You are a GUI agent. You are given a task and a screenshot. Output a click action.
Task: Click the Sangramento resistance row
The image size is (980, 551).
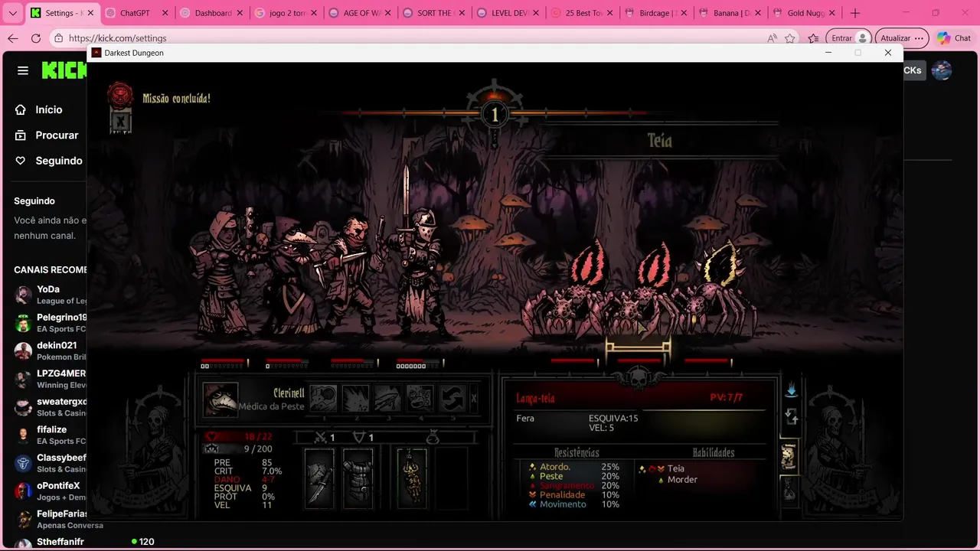tap(574, 485)
